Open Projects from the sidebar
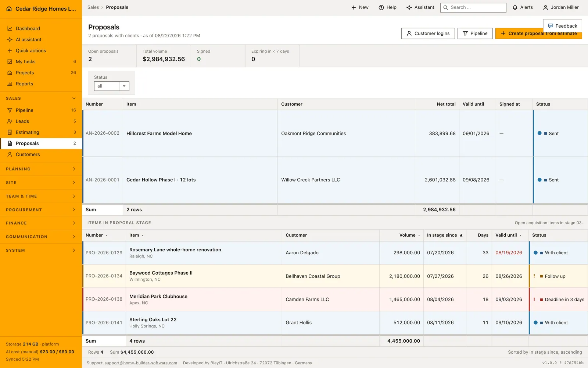Image resolution: width=588 pixels, height=368 pixels. click(x=41, y=73)
